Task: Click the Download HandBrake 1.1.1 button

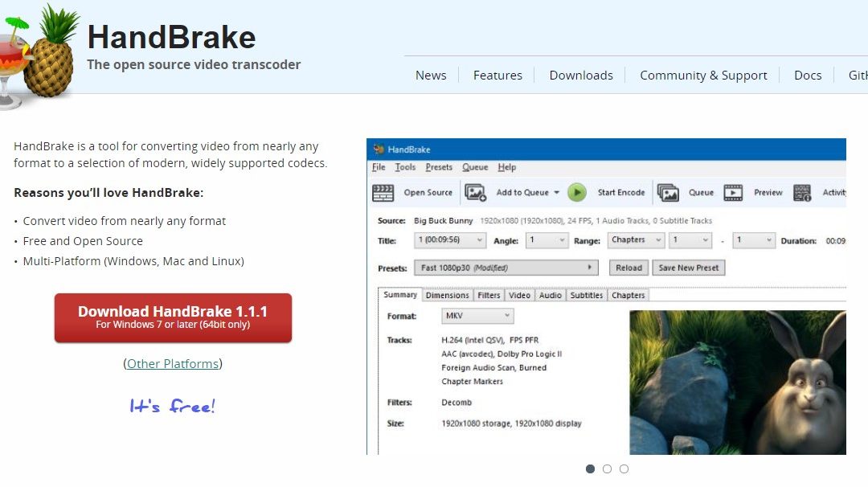Action: 173,317
